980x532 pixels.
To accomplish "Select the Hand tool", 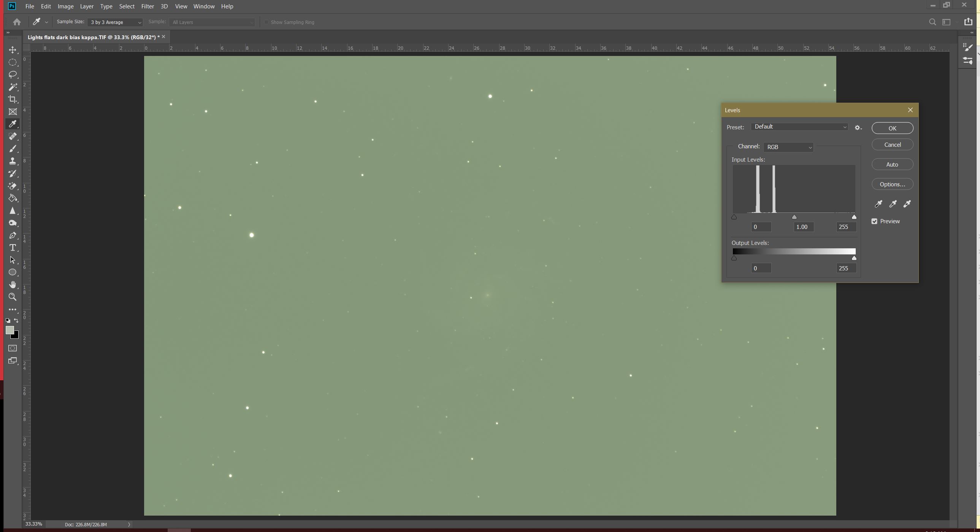I will point(13,285).
